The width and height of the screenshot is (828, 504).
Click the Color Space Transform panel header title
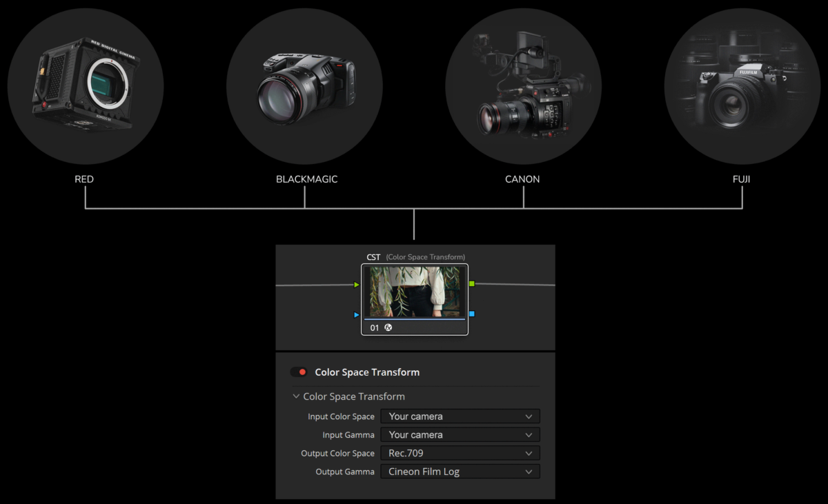(x=367, y=372)
